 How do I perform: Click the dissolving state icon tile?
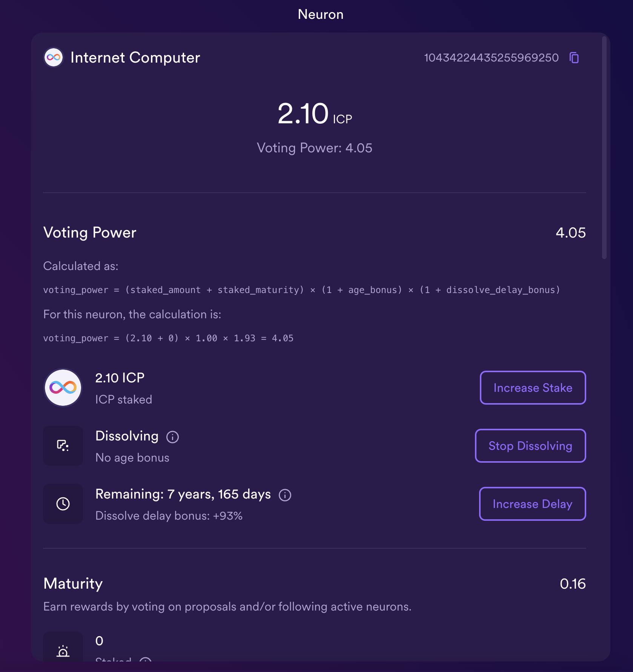(63, 445)
